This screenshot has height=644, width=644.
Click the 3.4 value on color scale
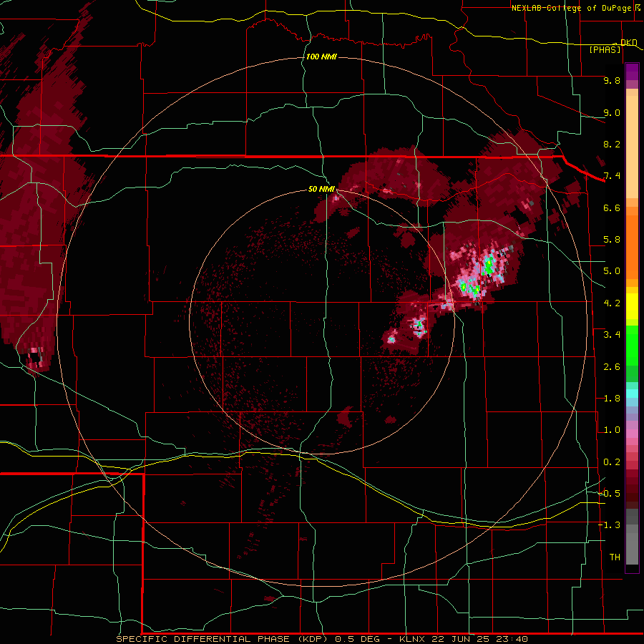(x=612, y=335)
